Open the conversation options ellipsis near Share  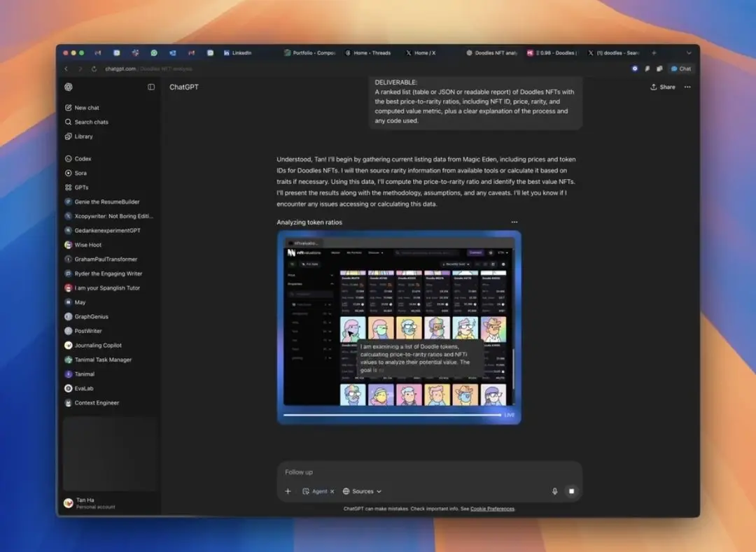(687, 87)
